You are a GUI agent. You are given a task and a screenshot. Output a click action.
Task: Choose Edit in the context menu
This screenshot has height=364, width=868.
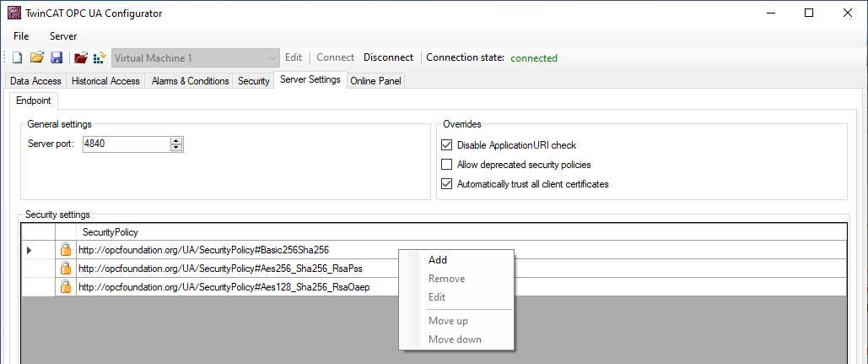[x=456, y=297]
